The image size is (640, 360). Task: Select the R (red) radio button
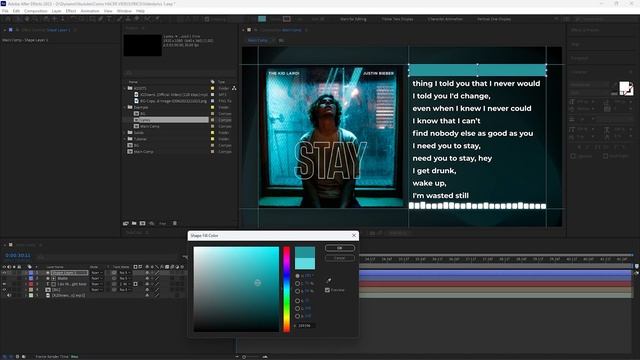point(298,301)
